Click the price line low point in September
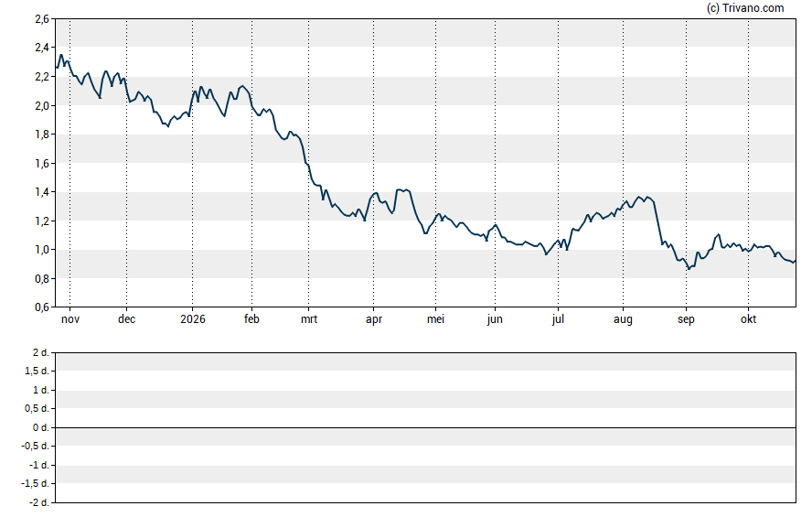 (x=689, y=268)
